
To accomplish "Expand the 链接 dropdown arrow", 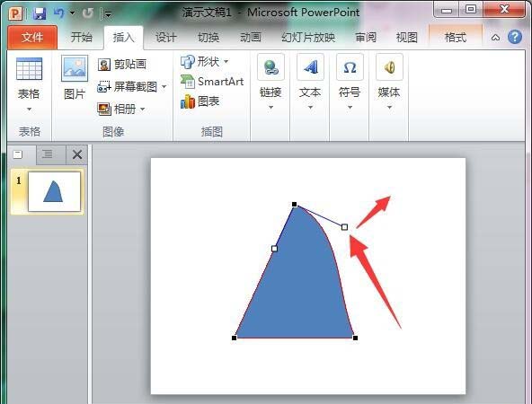I will pyautogui.click(x=270, y=108).
